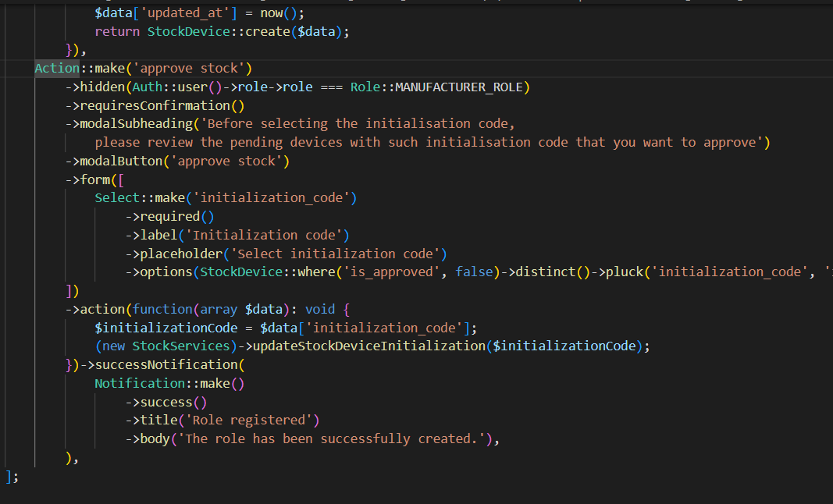Click StockServices class name
The width and height of the screenshot is (833, 504).
(x=181, y=346)
